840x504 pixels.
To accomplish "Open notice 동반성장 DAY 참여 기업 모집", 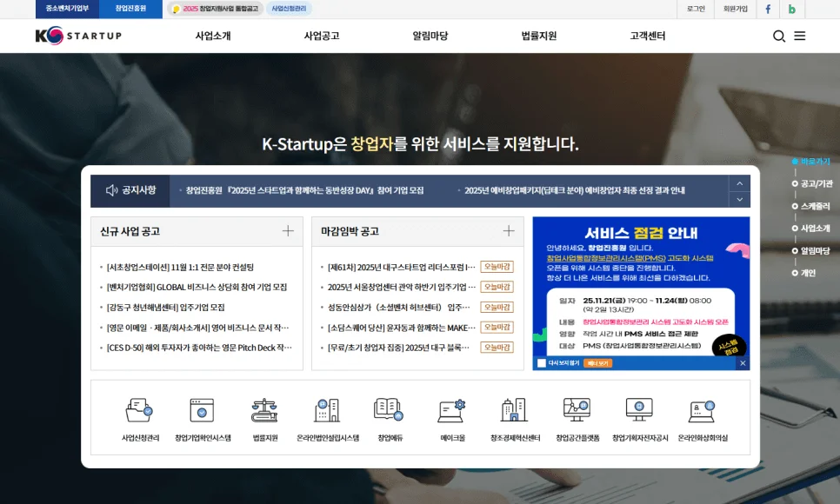I will (304, 190).
